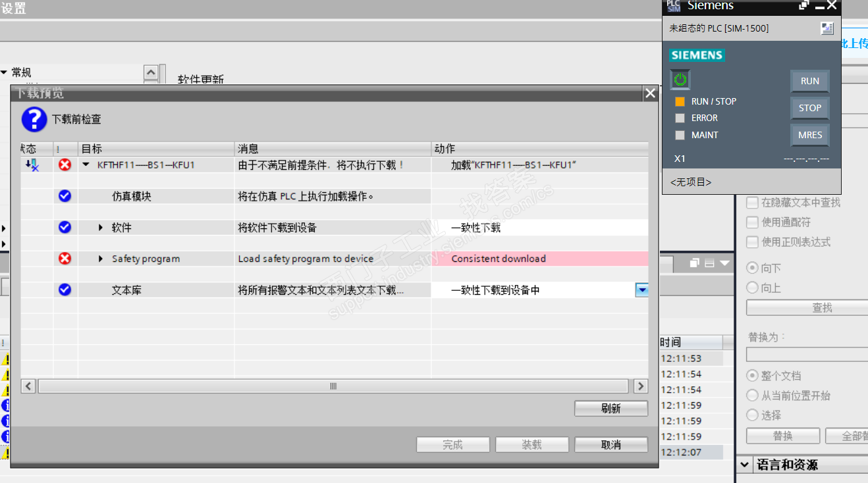
Task: Click the 装载 button
Action: (x=532, y=445)
